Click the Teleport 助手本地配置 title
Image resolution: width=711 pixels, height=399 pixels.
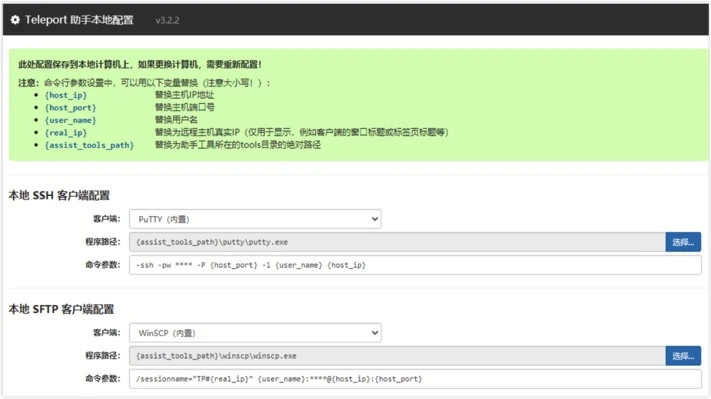click(79, 20)
